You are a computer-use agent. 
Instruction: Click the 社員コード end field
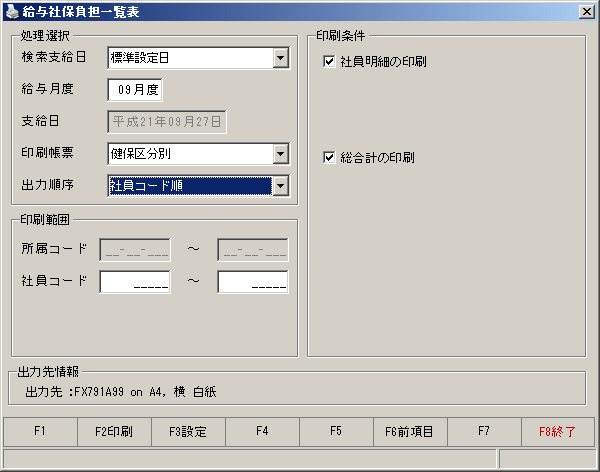pyautogui.click(x=253, y=282)
